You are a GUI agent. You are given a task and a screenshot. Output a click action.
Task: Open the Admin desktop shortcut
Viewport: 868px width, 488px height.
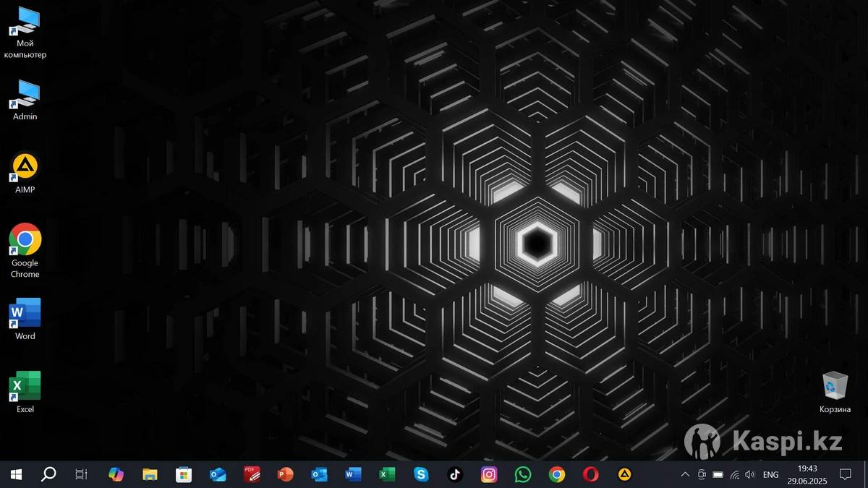pos(25,100)
